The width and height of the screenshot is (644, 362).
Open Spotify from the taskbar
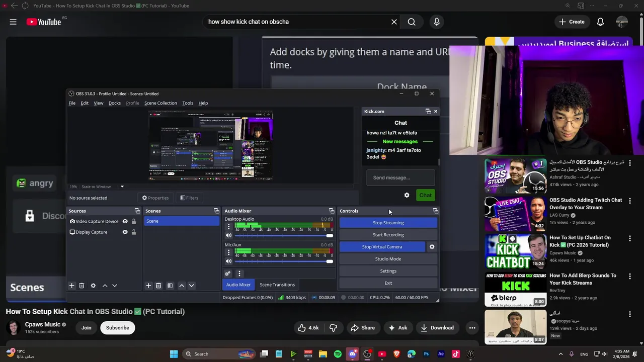pos(338,354)
